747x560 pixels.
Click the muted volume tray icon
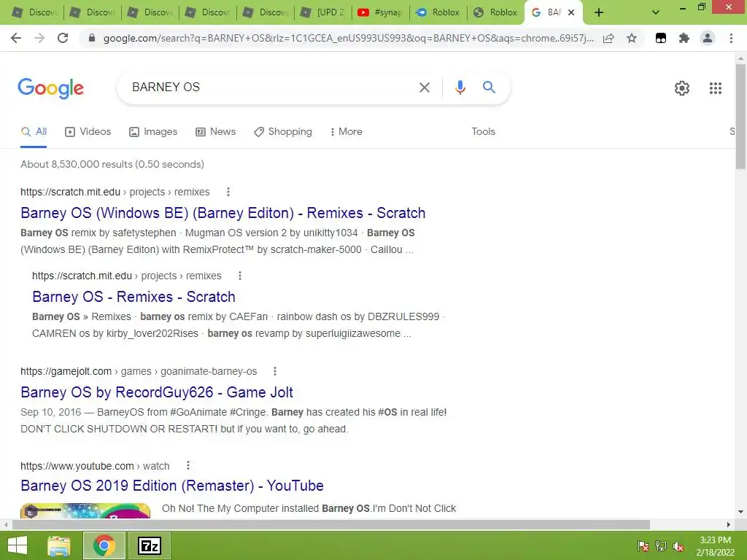[678, 546]
